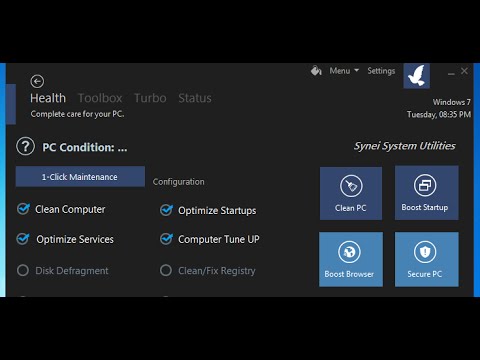Click the back arrow circle icon
The image size is (480, 360).
point(37,81)
